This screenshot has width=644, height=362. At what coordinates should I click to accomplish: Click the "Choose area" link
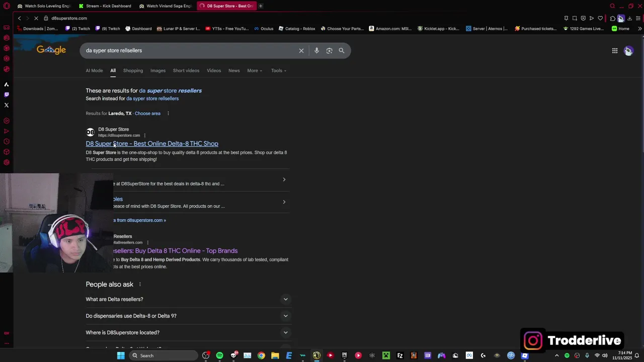coord(147,114)
